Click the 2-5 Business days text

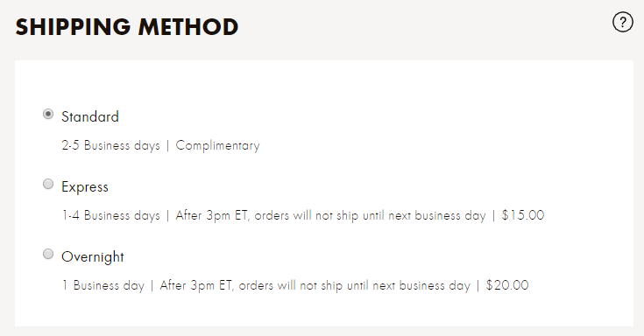pyautogui.click(x=111, y=145)
